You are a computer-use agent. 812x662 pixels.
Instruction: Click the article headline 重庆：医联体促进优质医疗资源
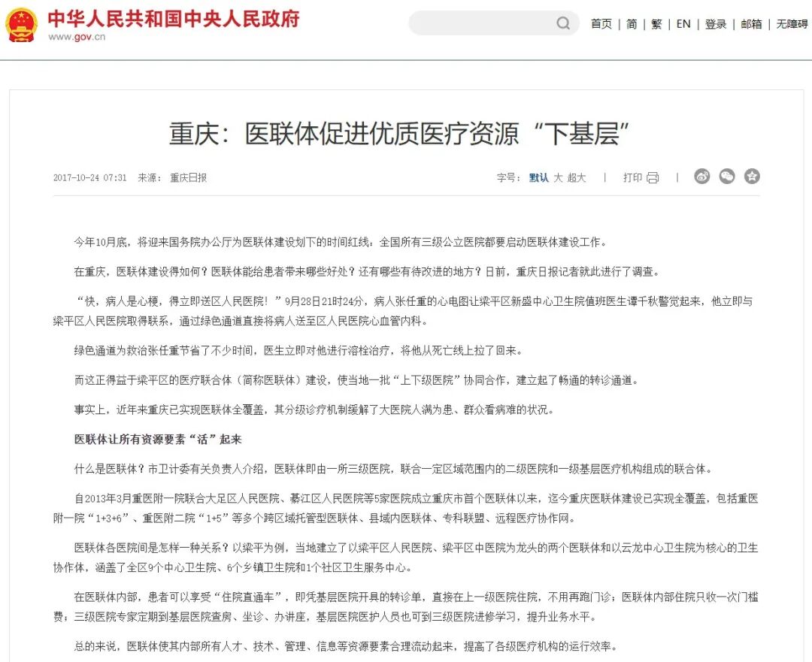[398, 134]
